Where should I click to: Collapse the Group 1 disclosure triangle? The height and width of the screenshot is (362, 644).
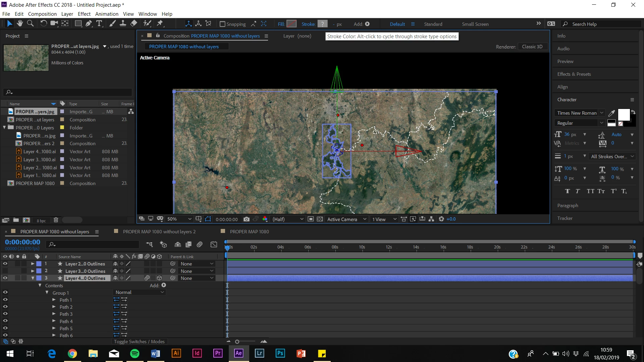(x=47, y=293)
